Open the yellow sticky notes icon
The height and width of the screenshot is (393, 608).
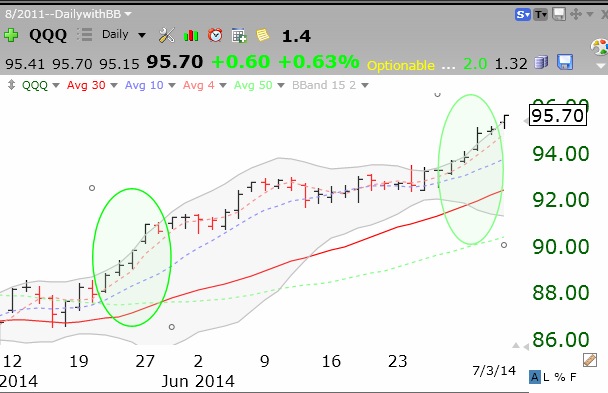click(x=263, y=35)
